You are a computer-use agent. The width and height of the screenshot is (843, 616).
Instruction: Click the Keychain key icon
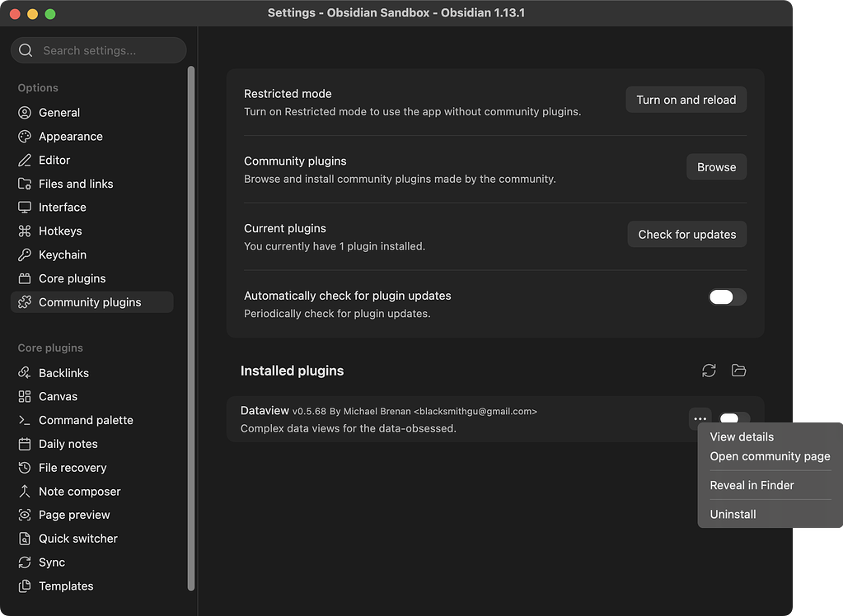[x=25, y=254]
